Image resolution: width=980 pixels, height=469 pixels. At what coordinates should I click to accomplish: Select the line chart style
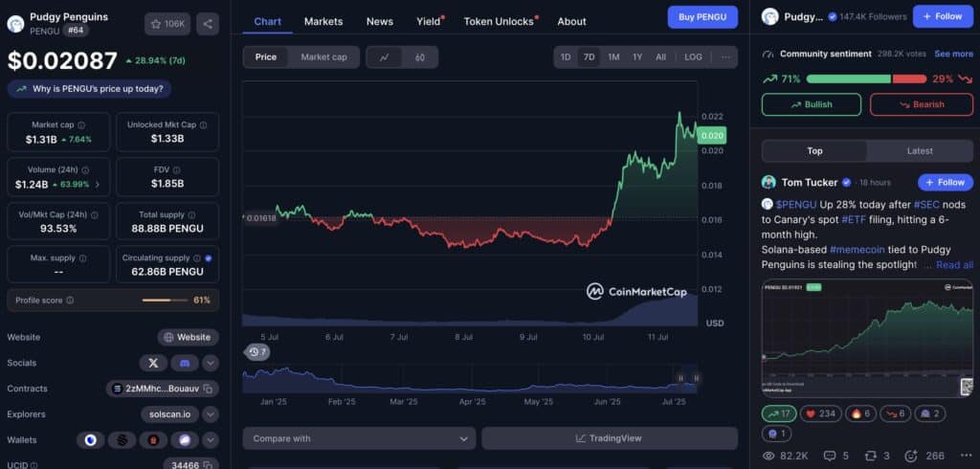(385, 56)
